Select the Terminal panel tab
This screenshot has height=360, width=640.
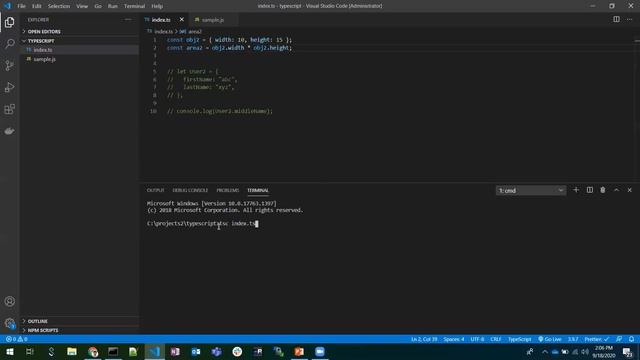pos(258,191)
